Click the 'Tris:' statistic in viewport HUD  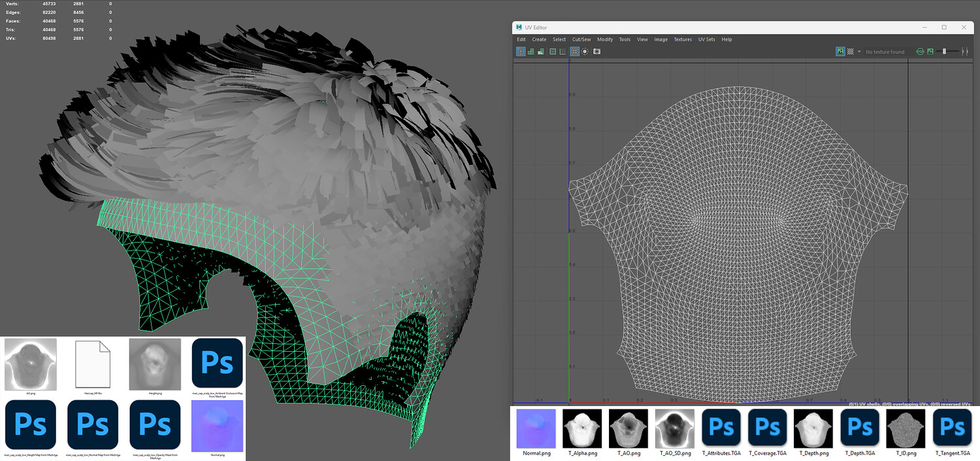(x=11, y=29)
